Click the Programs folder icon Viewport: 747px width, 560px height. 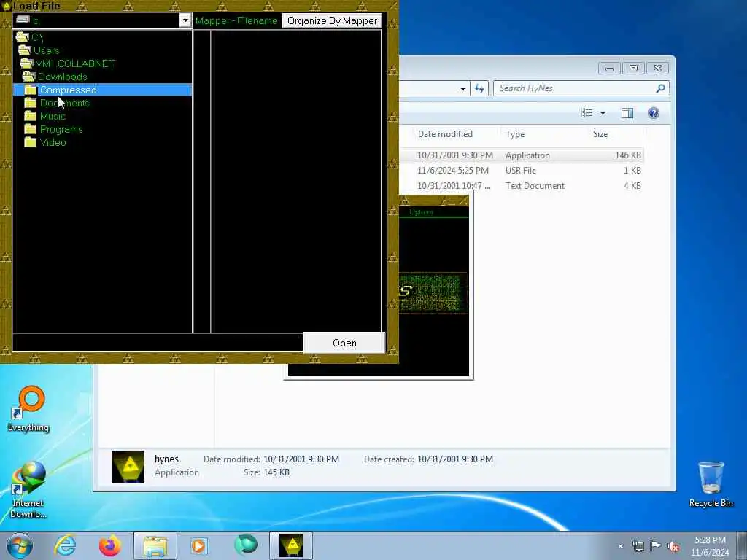pyautogui.click(x=31, y=129)
